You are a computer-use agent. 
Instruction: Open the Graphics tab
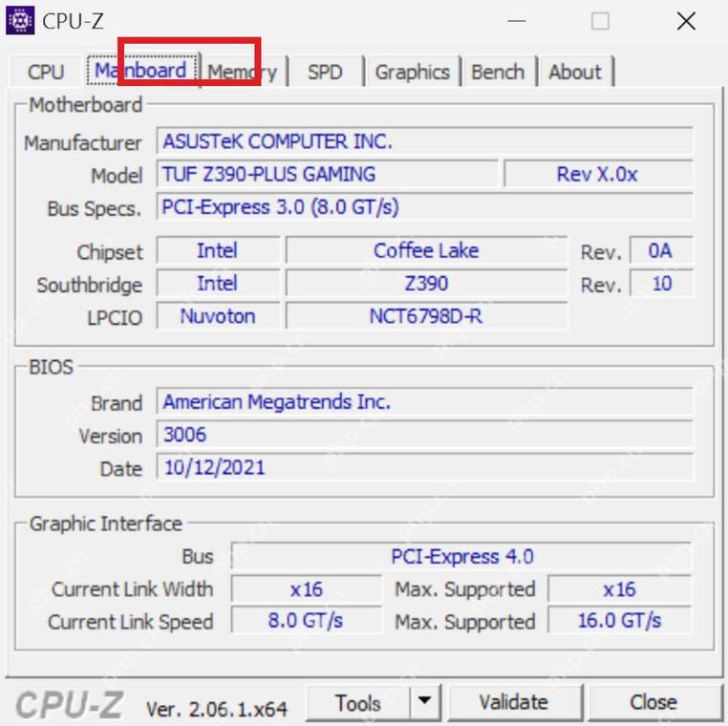pyautogui.click(x=413, y=73)
